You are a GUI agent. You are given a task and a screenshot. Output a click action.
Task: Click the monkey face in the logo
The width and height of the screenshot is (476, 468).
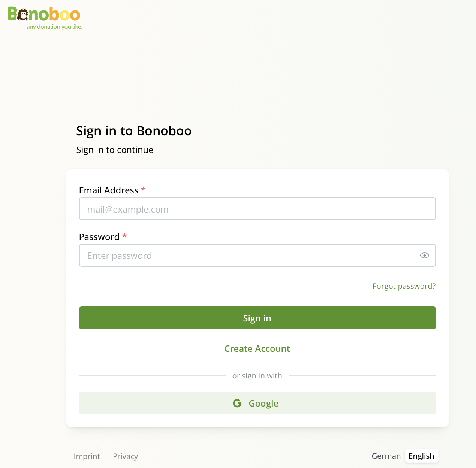pyautogui.click(x=23, y=15)
